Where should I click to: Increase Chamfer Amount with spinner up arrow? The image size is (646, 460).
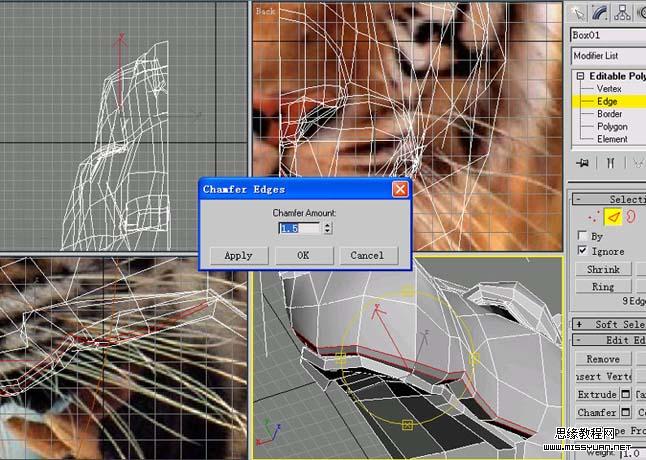[x=328, y=225]
